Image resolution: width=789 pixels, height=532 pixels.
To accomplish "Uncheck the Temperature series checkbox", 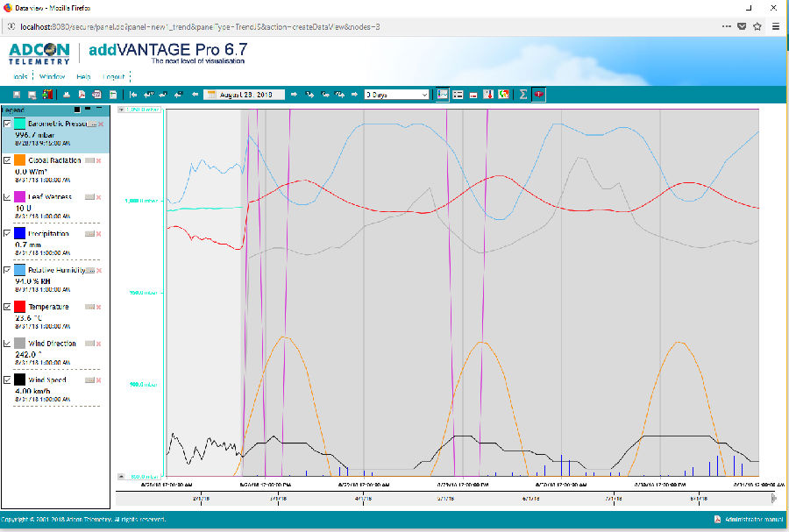I will [8, 307].
